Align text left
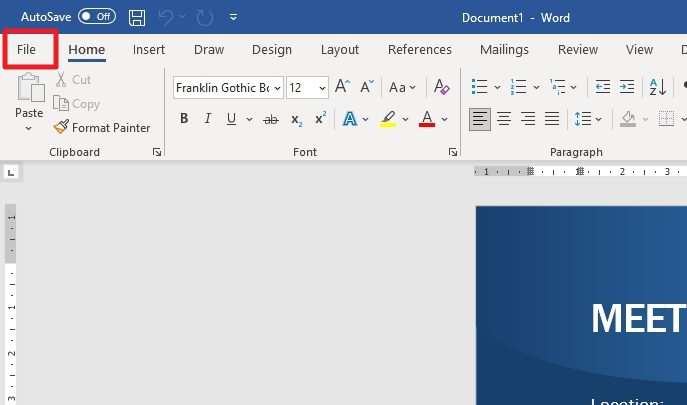The image size is (687, 405). point(480,118)
